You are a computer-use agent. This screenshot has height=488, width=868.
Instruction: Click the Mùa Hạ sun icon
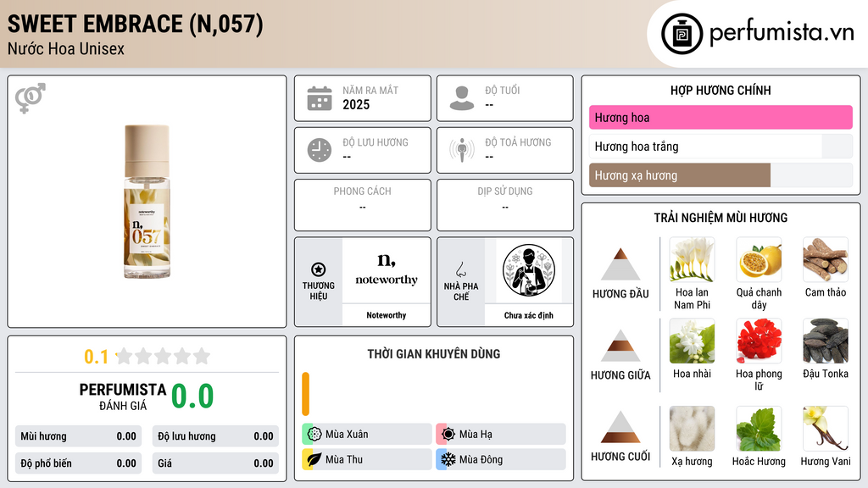[x=448, y=435]
